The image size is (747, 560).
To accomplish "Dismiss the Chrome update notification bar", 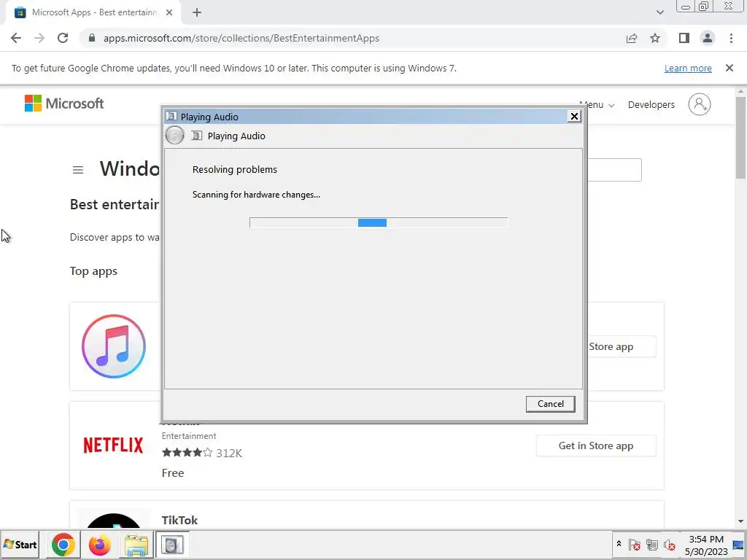I will click(x=729, y=68).
